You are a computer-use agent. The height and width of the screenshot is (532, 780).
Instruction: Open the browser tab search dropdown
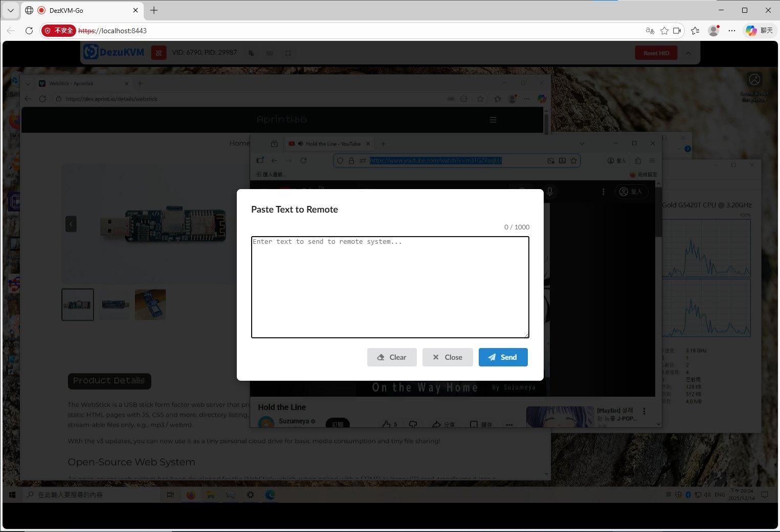pos(10,10)
